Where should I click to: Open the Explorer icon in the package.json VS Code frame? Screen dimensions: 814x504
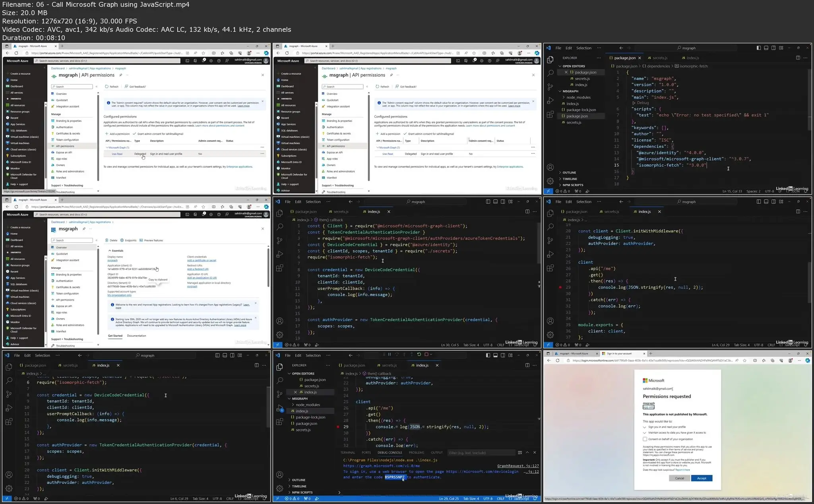pos(550,60)
